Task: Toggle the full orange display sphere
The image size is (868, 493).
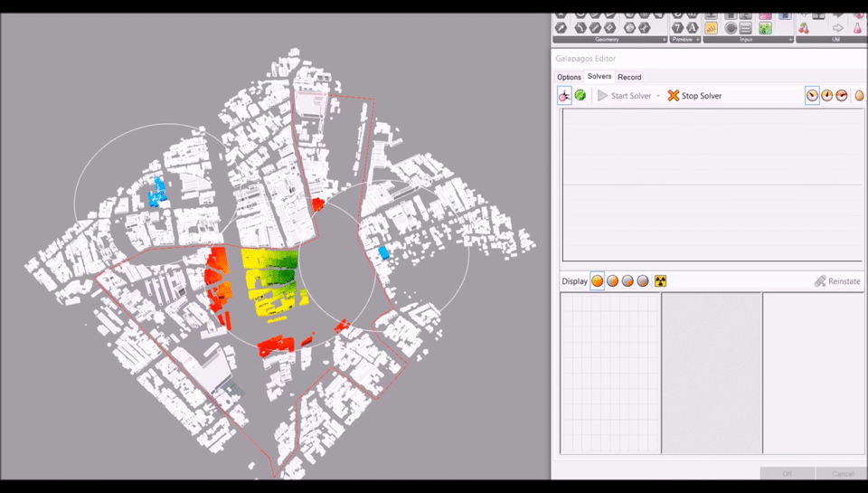Action: [597, 281]
